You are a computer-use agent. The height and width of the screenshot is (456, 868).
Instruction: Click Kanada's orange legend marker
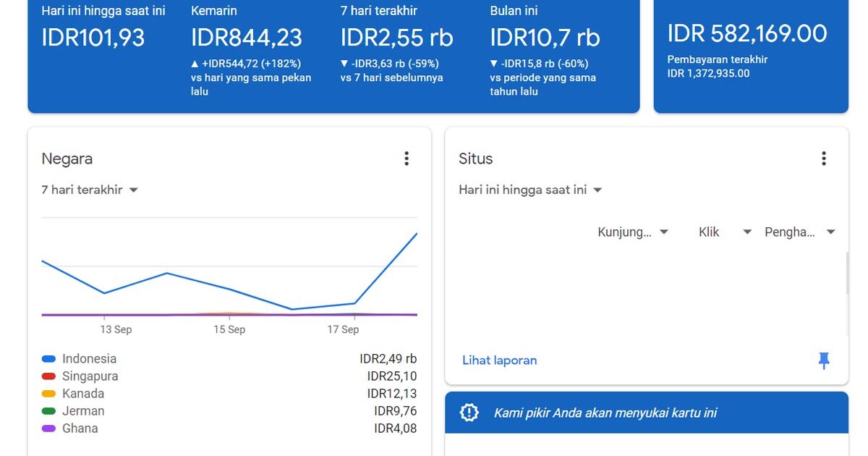pyautogui.click(x=48, y=393)
